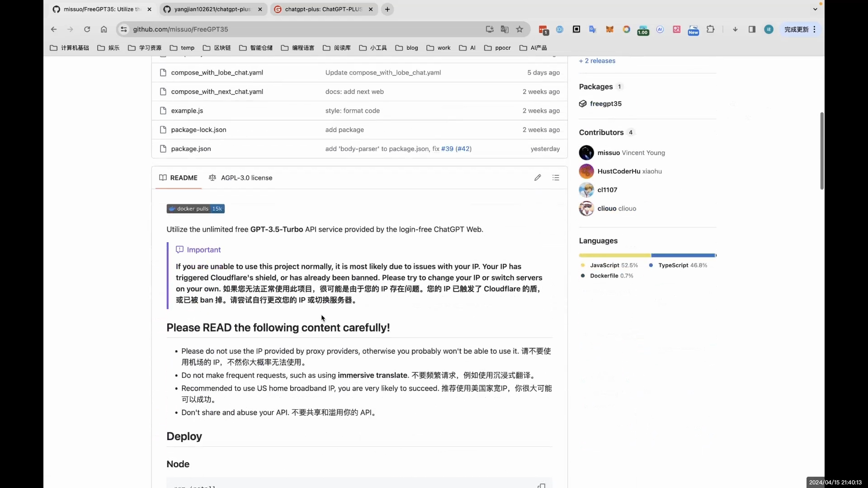Viewport: 868px width, 488px height.
Task: Open the Chrome three-dot menu
Action: tap(814, 29)
